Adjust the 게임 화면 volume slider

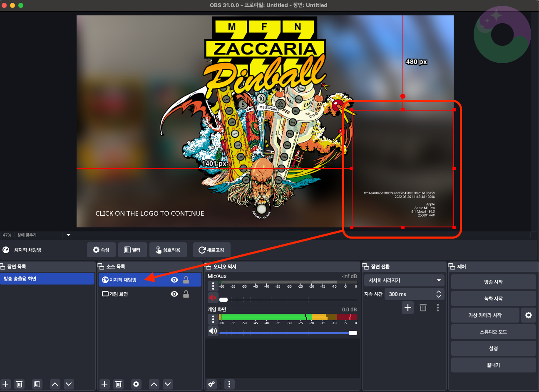tap(288, 333)
